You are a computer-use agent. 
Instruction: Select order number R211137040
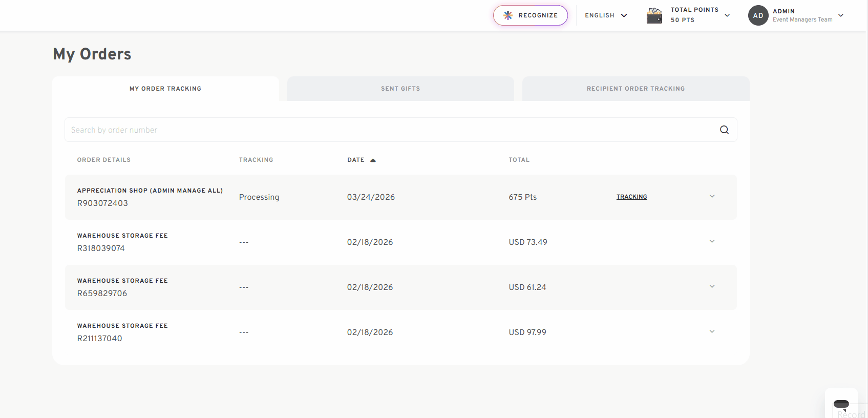tap(99, 339)
